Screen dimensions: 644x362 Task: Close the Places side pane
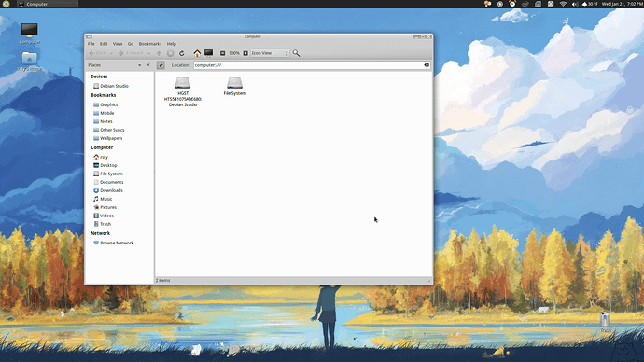(x=148, y=65)
